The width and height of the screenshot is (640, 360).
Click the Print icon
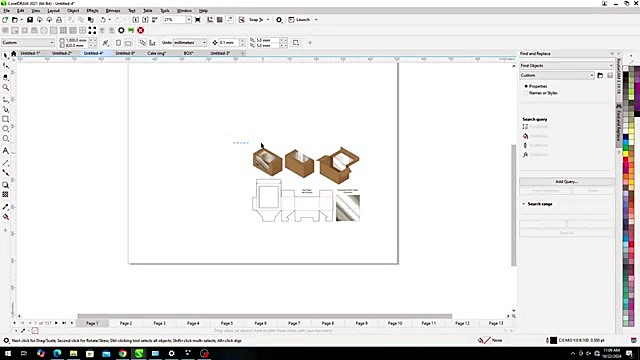coord(59,20)
